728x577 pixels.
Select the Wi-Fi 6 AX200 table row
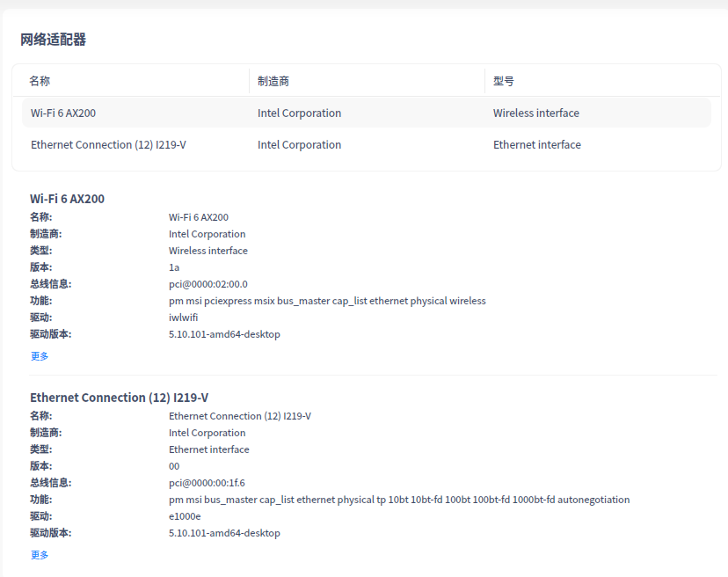click(x=367, y=113)
